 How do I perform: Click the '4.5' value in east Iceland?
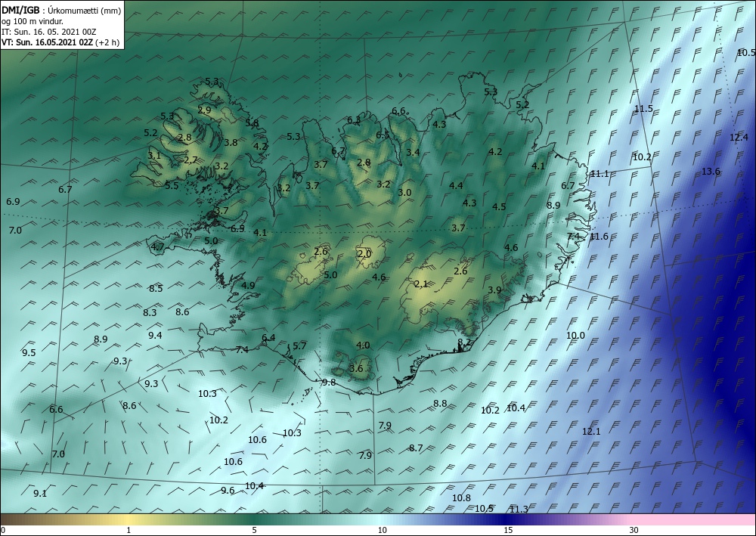pos(499,207)
